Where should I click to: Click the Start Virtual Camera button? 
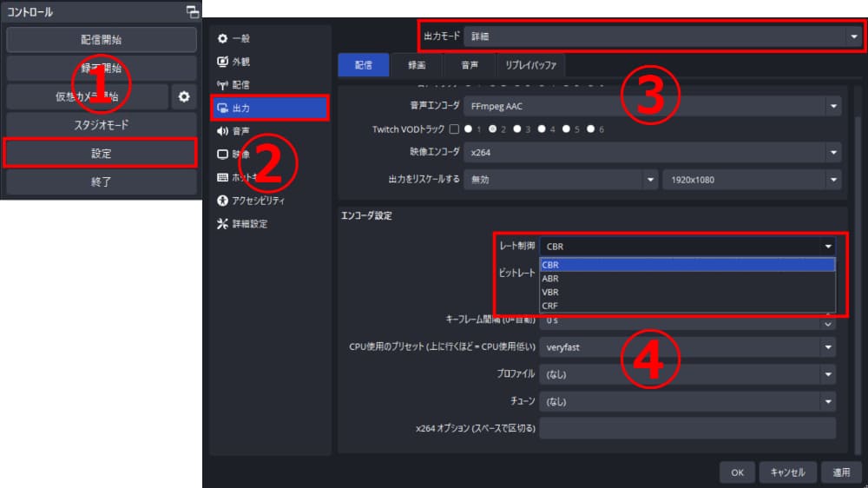coord(87,97)
